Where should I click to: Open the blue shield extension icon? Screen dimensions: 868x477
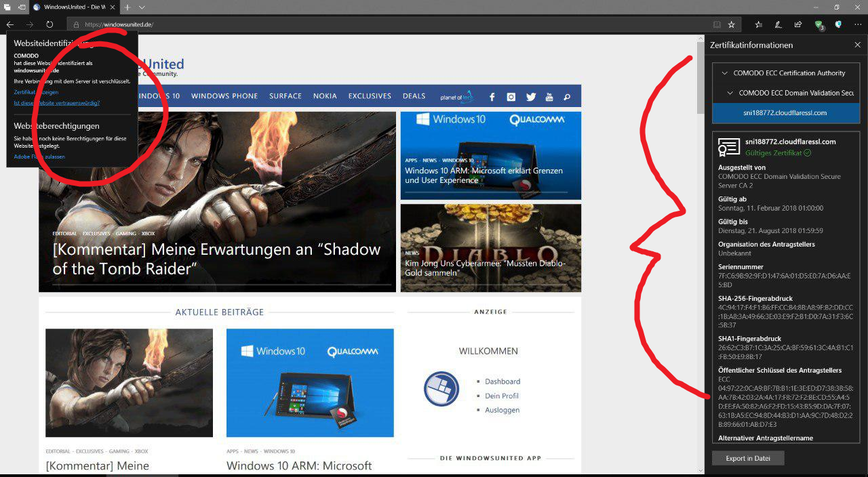point(838,24)
